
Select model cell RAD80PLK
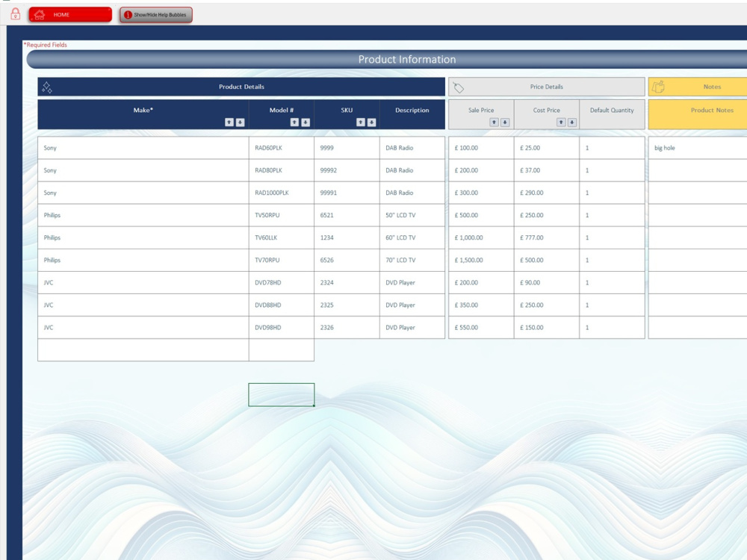[x=282, y=170]
